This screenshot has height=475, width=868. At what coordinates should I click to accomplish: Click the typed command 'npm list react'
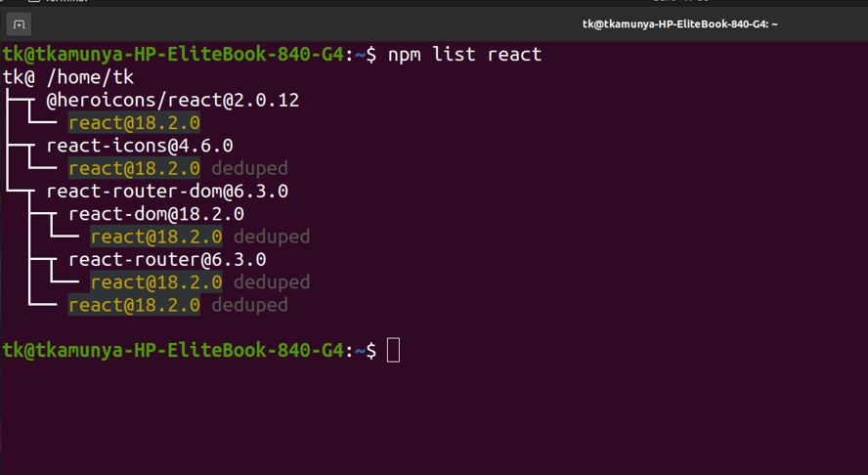click(464, 55)
